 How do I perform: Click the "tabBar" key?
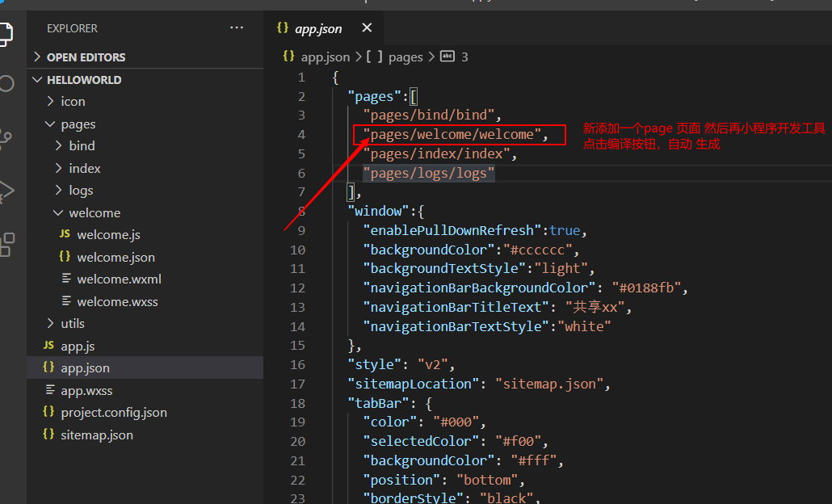(378, 404)
